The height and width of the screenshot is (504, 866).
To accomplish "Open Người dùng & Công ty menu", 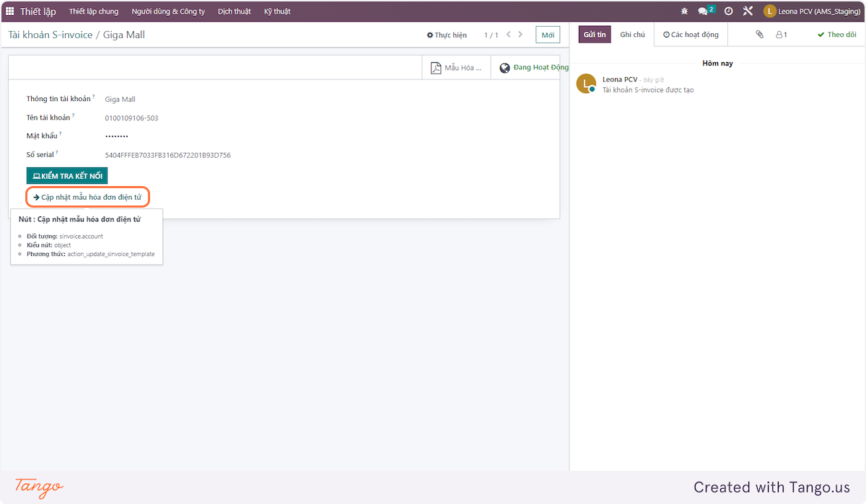I will [x=168, y=12].
